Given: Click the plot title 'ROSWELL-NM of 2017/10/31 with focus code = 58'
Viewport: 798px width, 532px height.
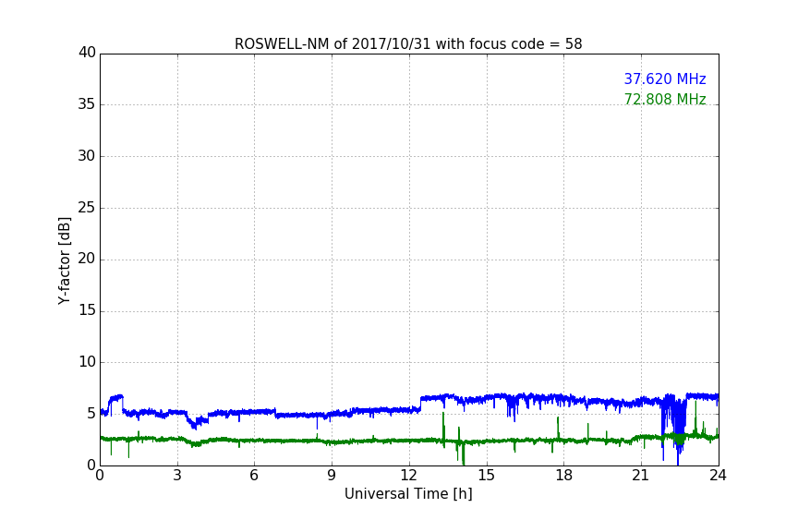Looking at the screenshot, I should [x=408, y=44].
